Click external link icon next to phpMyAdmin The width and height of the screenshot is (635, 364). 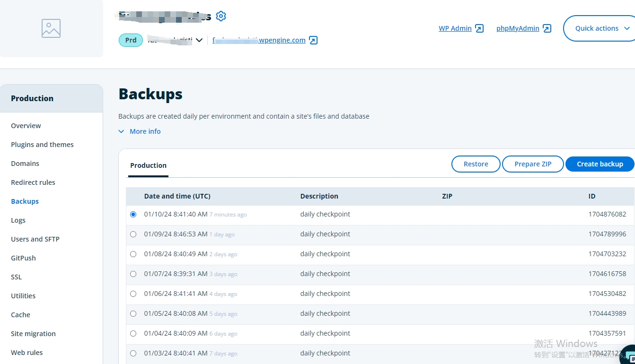547,28
